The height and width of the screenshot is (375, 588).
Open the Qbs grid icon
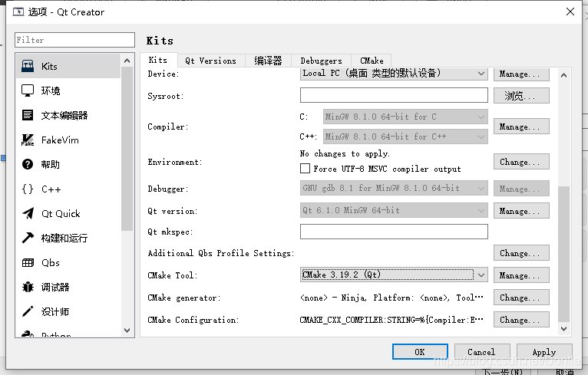[x=28, y=262]
